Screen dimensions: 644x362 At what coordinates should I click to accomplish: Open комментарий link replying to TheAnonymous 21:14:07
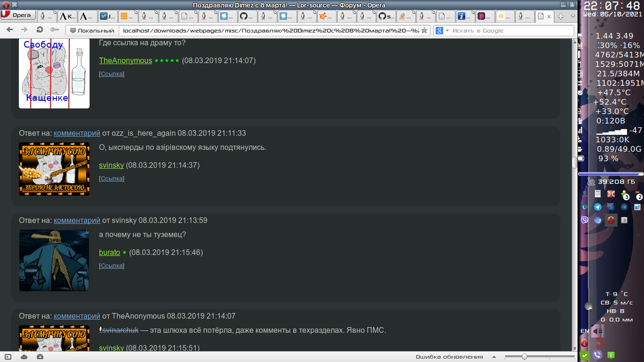click(x=77, y=316)
